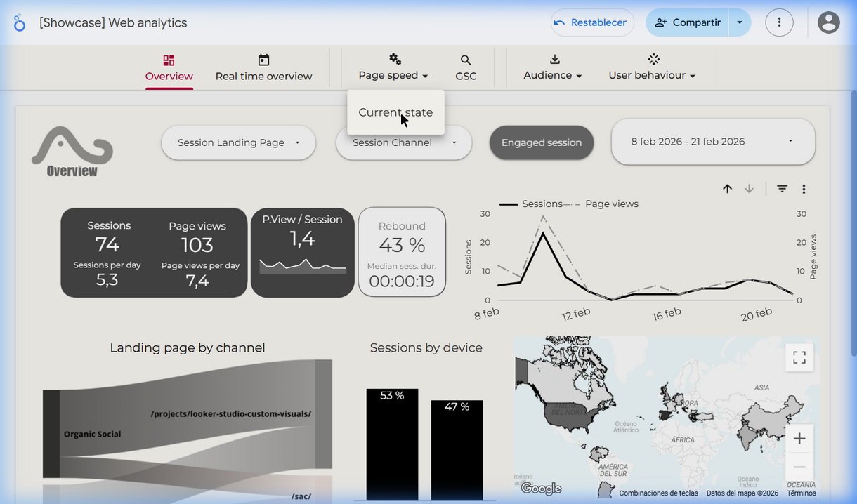Click the Audience download icon
This screenshot has height=504, width=857.
(554, 60)
